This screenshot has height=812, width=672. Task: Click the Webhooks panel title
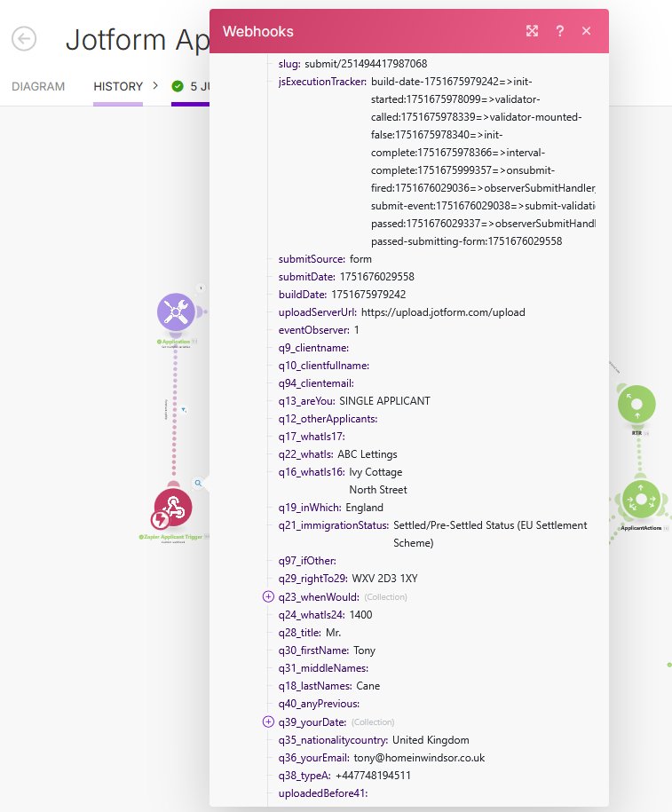tap(258, 31)
